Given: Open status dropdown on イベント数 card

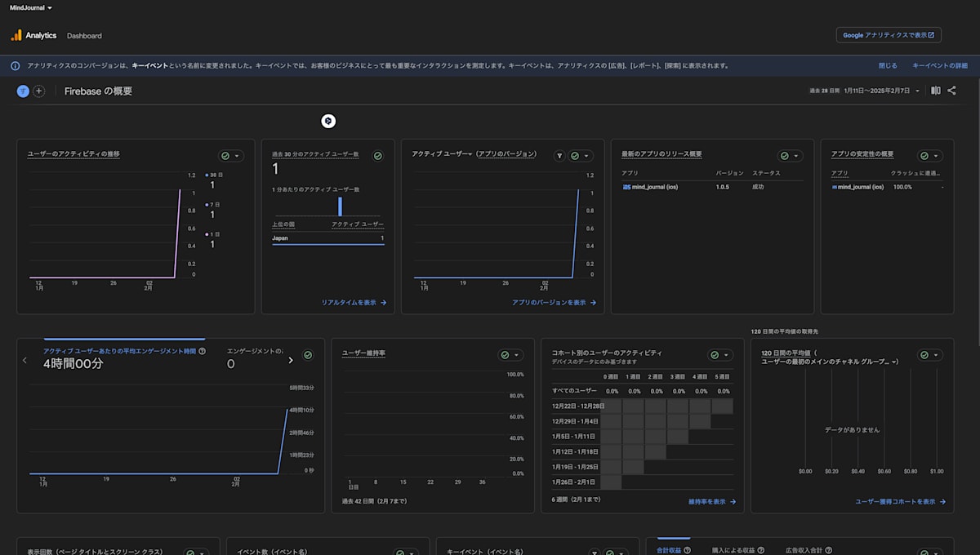Looking at the screenshot, I should [x=406, y=553].
